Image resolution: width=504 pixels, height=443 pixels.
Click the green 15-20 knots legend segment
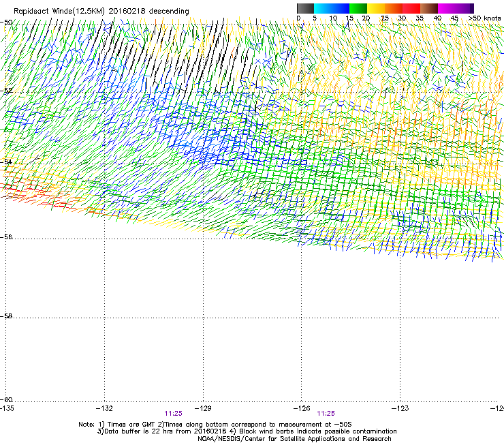[358, 8]
